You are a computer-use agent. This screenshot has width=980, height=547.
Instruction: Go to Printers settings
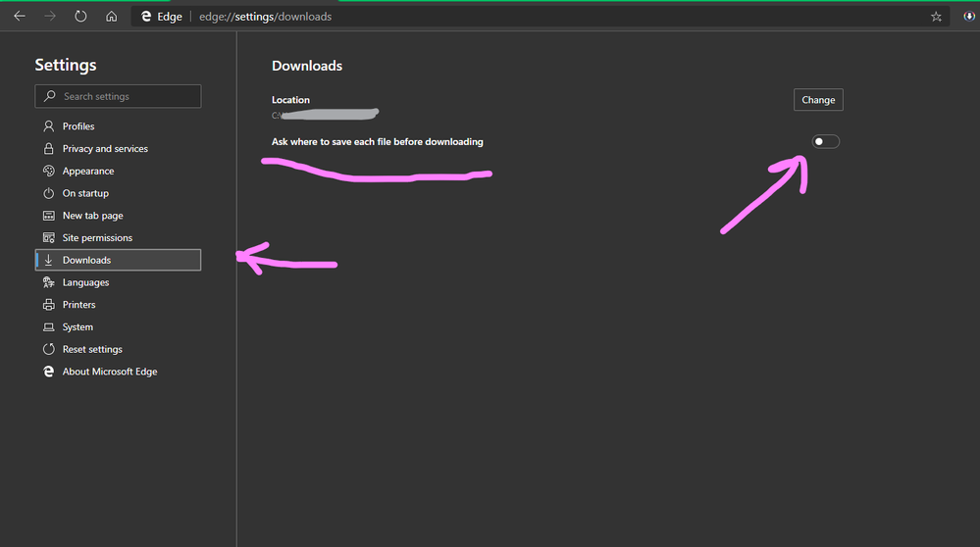point(118,305)
